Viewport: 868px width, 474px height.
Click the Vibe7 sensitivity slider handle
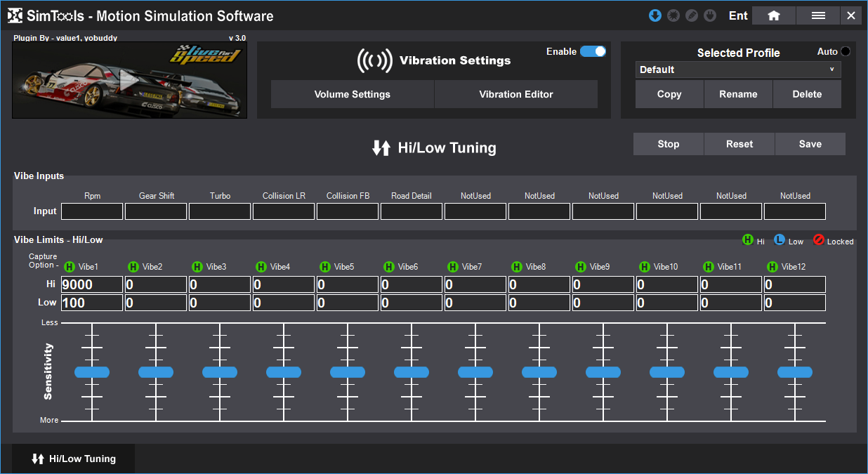click(475, 372)
